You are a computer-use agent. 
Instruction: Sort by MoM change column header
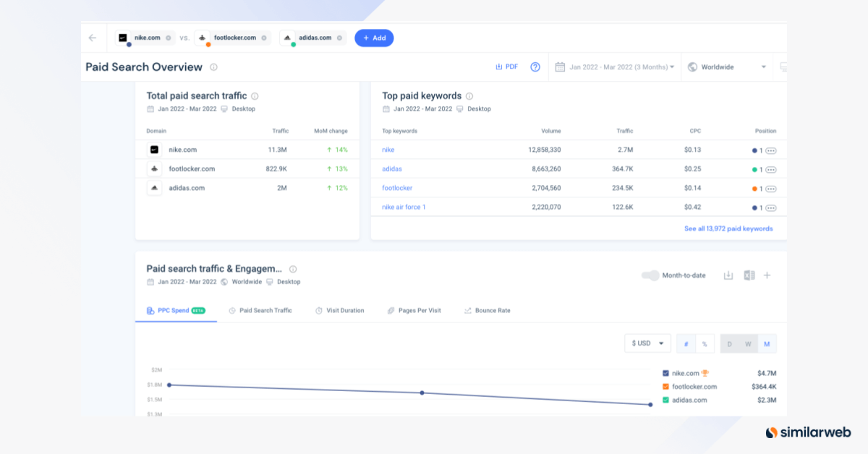[331, 131]
